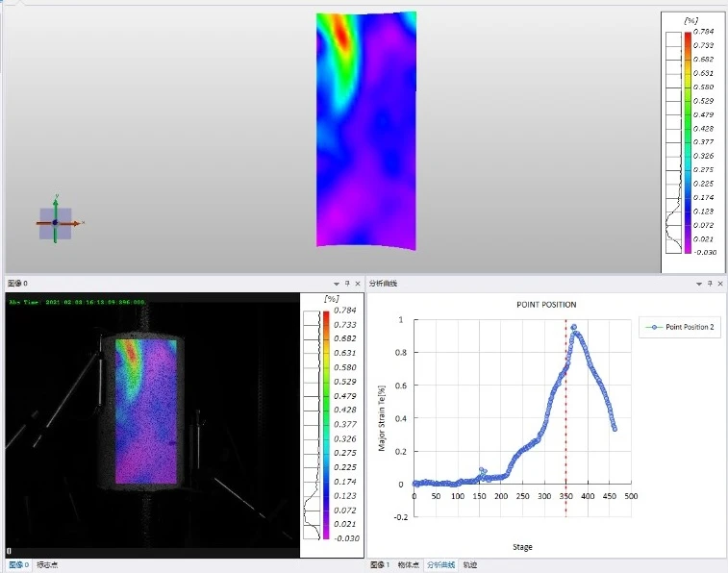Close the 分析曲线 panel
This screenshot has height=573, width=728.
[721, 284]
